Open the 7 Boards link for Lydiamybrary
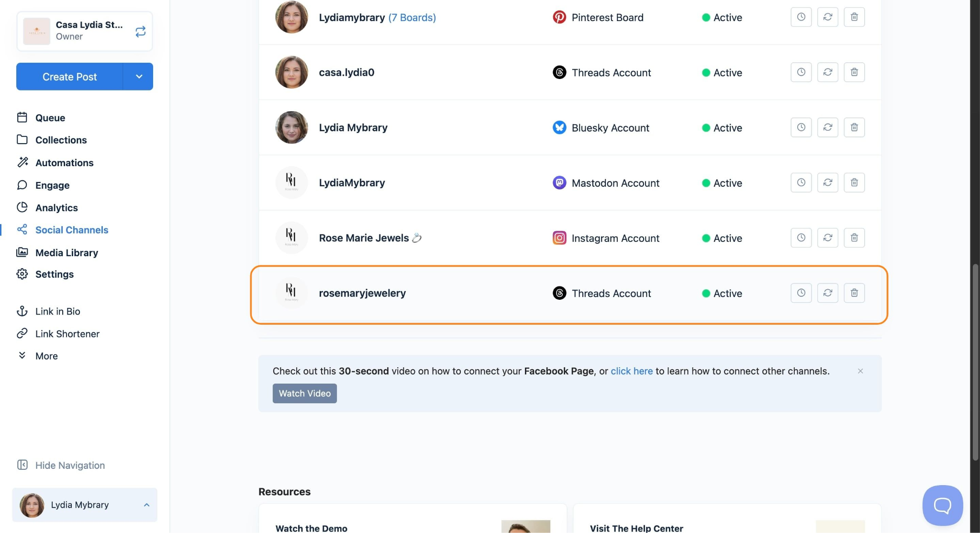The image size is (980, 533). pos(412,18)
